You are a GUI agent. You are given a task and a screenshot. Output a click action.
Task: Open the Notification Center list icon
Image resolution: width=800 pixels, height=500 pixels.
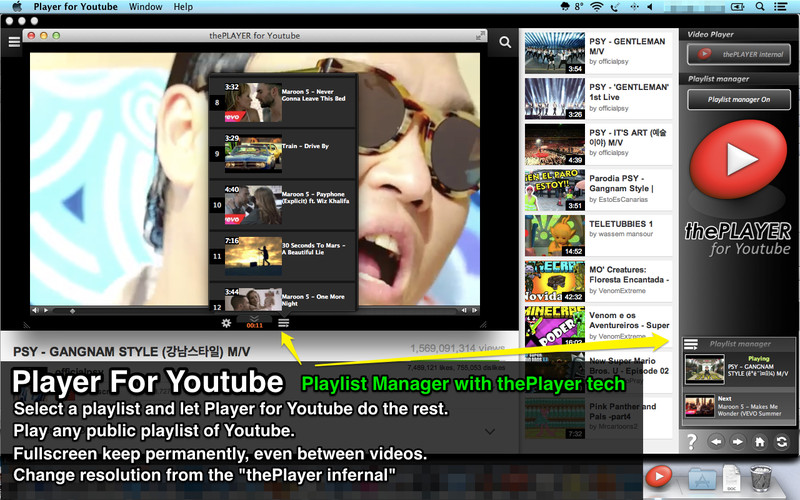[780, 7]
